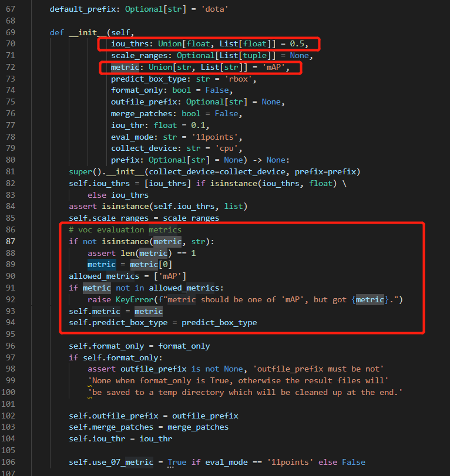Click 'self.merge_patches' on line 103
This screenshot has height=476, width=450.
click(x=111, y=427)
